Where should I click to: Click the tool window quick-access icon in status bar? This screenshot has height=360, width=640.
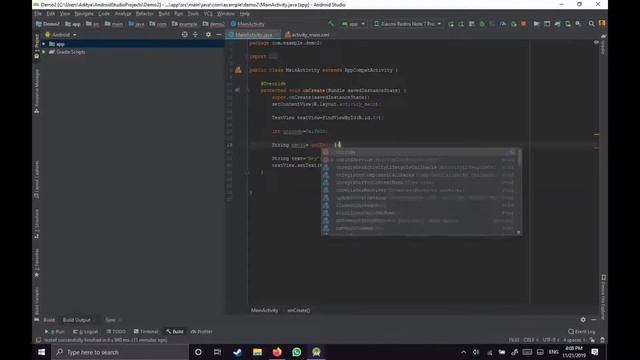coord(38,340)
